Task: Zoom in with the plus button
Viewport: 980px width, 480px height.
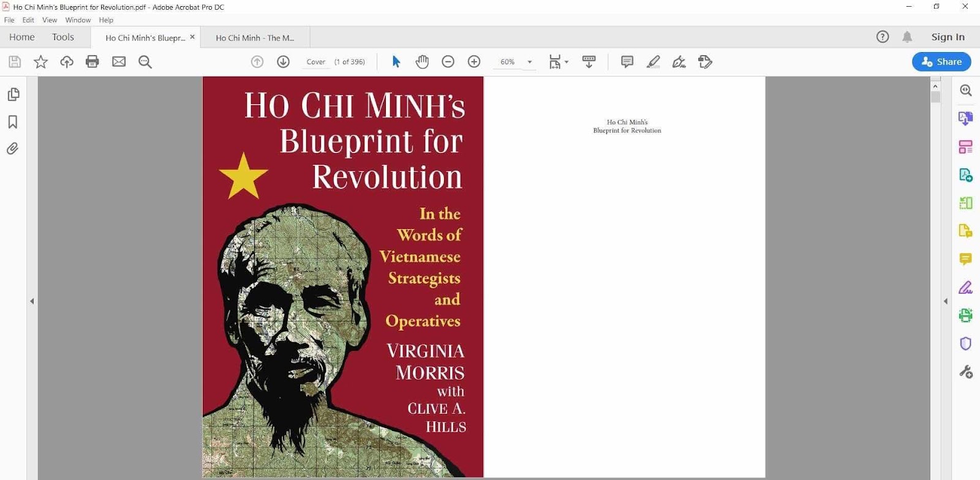Action: point(474,62)
